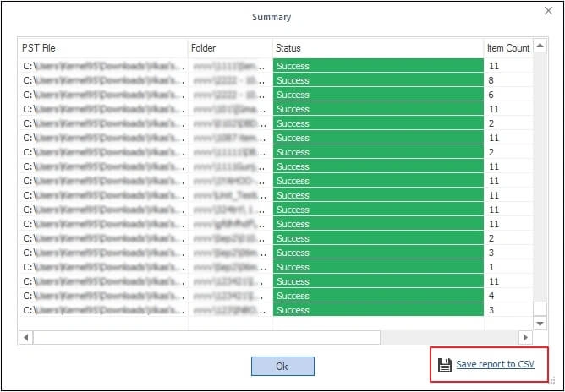565x392 pixels.
Task: Click the Ok button
Action: (x=282, y=366)
